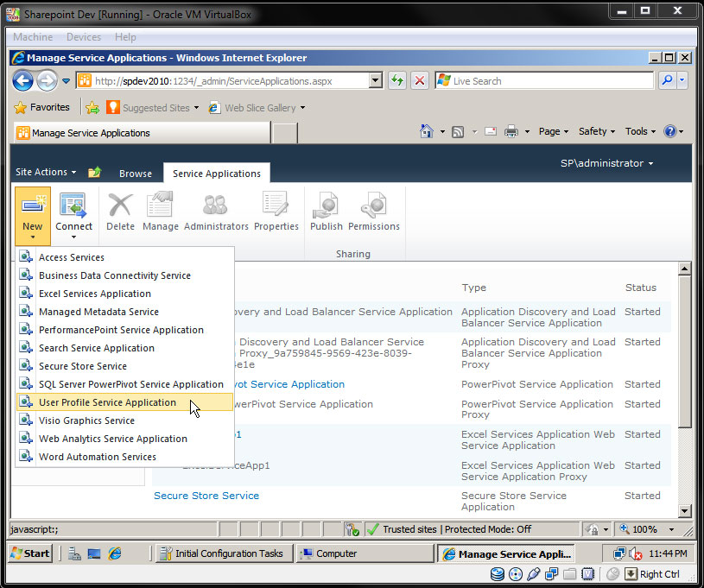This screenshot has width=704, height=588.
Task: Click the Print icon in command bar
Action: [x=511, y=131]
